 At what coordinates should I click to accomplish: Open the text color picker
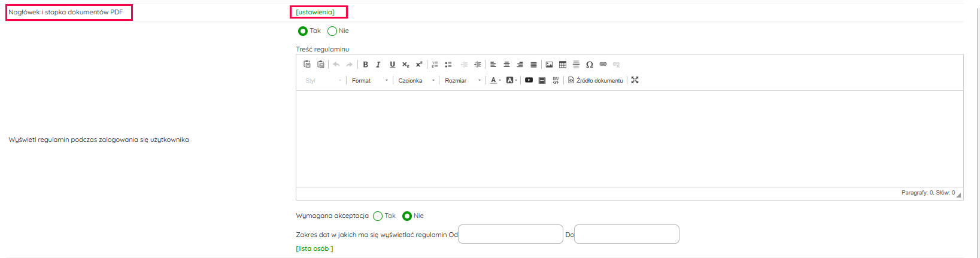pos(494,80)
